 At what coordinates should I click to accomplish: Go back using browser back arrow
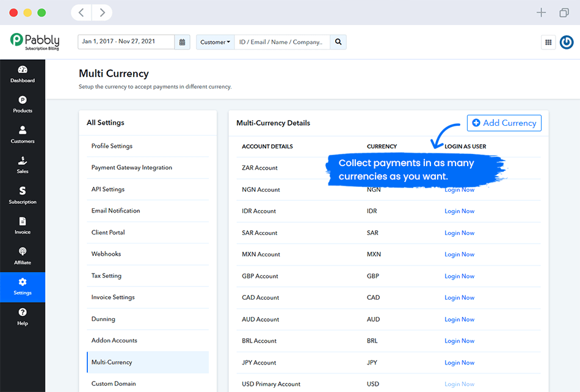pyautogui.click(x=82, y=12)
